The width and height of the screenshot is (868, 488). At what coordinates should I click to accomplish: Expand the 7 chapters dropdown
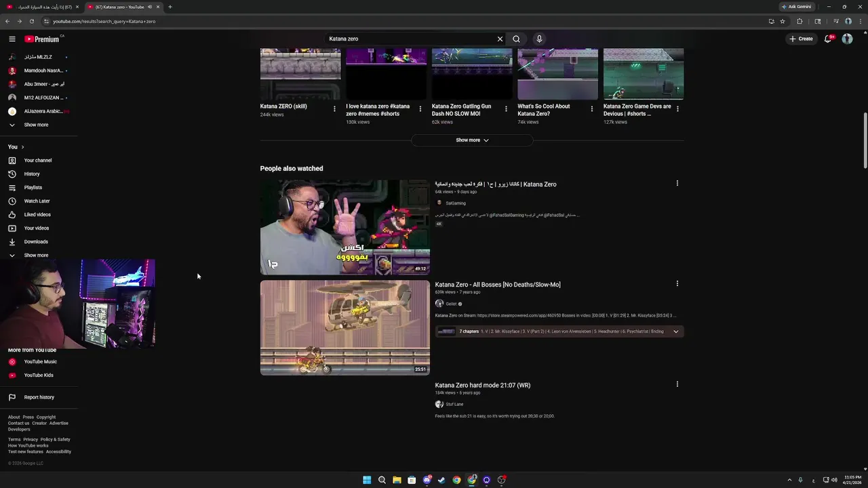tap(675, 331)
